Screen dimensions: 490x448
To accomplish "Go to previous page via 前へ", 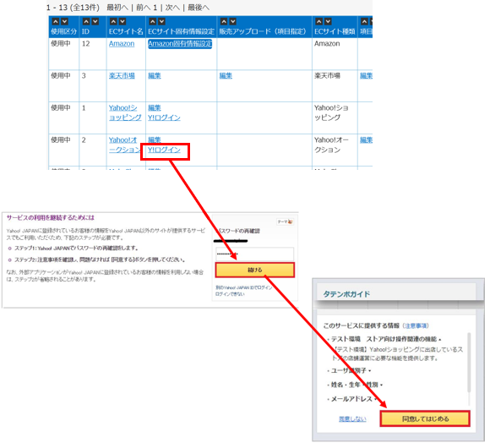I will coord(144,8).
